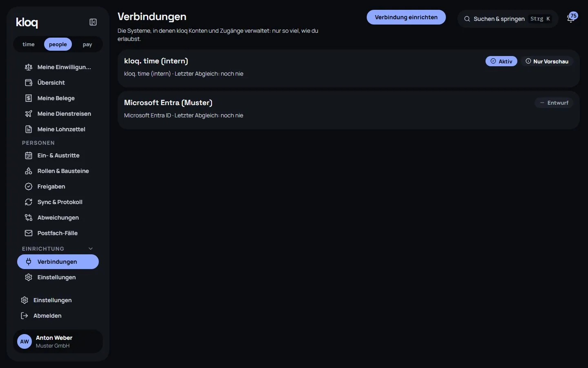Collapse the sidebar with the panel icon
Viewport: 588px width, 368px height.
pyautogui.click(x=93, y=22)
